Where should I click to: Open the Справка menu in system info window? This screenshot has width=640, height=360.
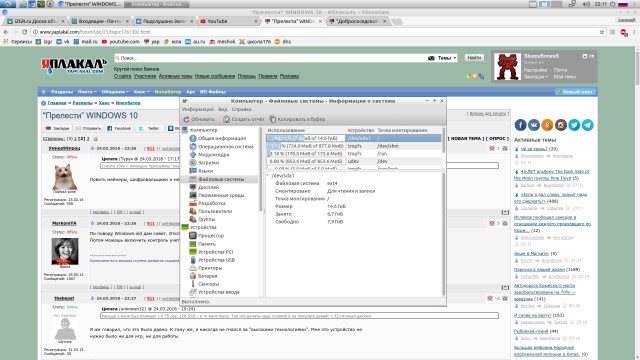[242, 109]
